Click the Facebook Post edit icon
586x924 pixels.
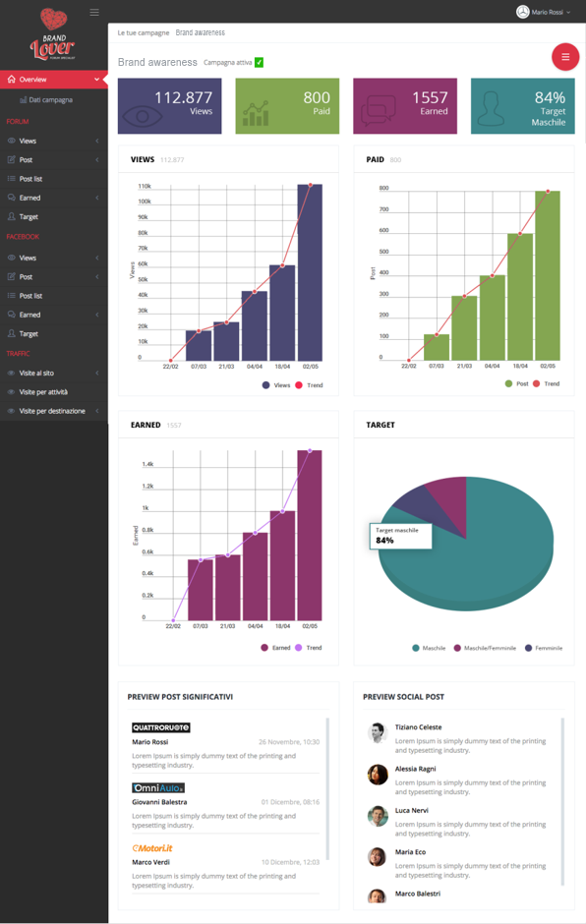(11, 276)
